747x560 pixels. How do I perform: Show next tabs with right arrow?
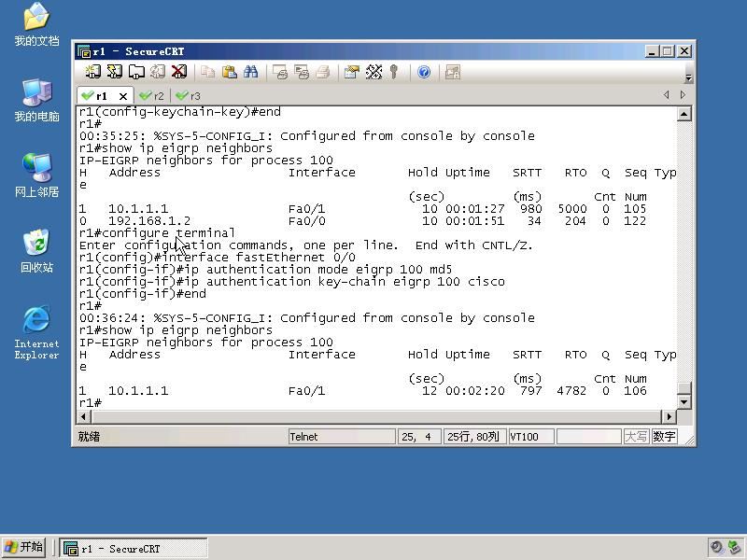click(683, 95)
